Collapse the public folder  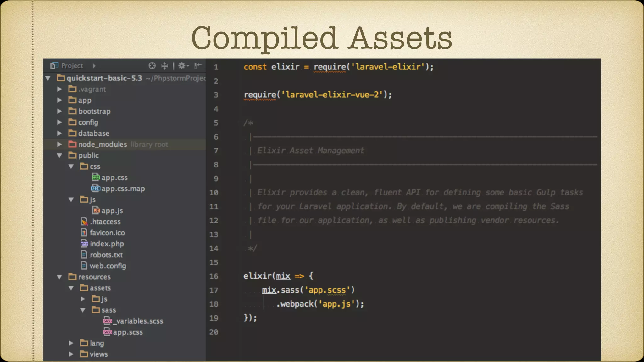pos(59,156)
